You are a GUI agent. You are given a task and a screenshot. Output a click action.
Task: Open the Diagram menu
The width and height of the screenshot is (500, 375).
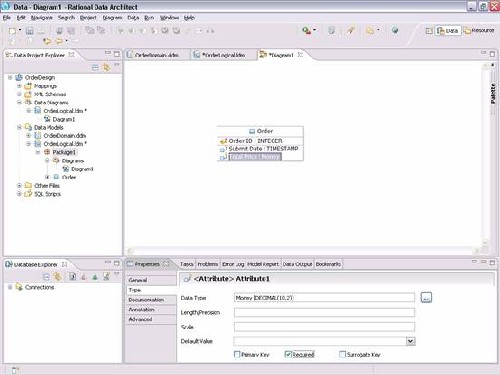click(112, 18)
